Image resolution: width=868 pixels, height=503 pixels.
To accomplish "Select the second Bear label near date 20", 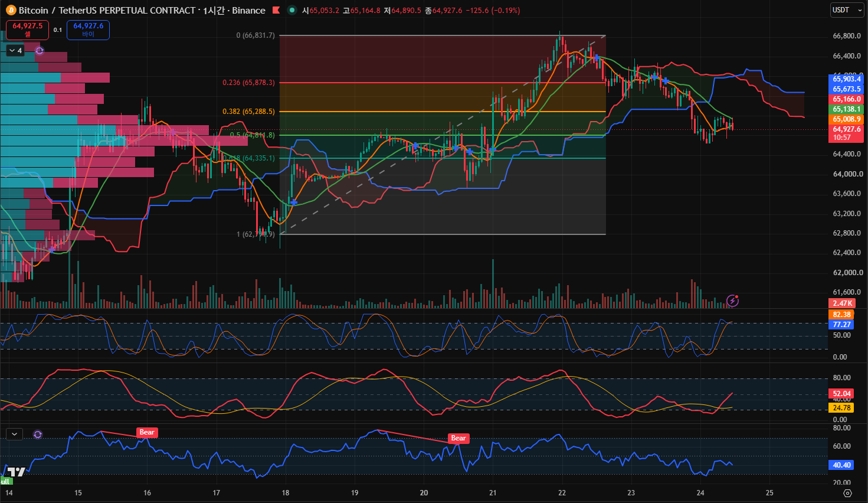I will (x=458, y=438).
